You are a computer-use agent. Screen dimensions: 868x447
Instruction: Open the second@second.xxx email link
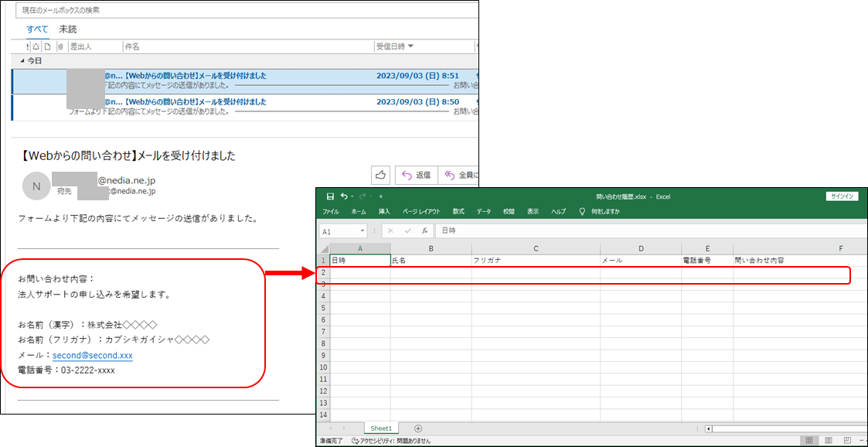(93, 355)
